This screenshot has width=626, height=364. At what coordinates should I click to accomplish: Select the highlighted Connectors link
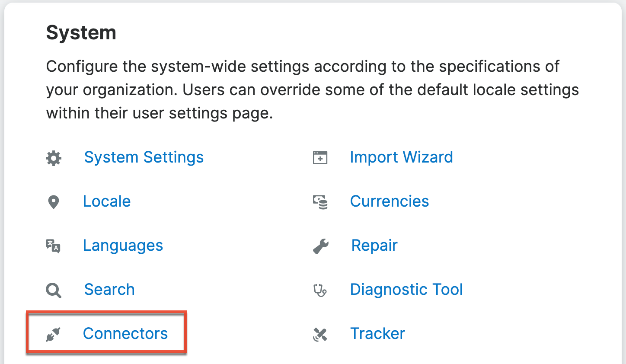click(x=125, y=334)
